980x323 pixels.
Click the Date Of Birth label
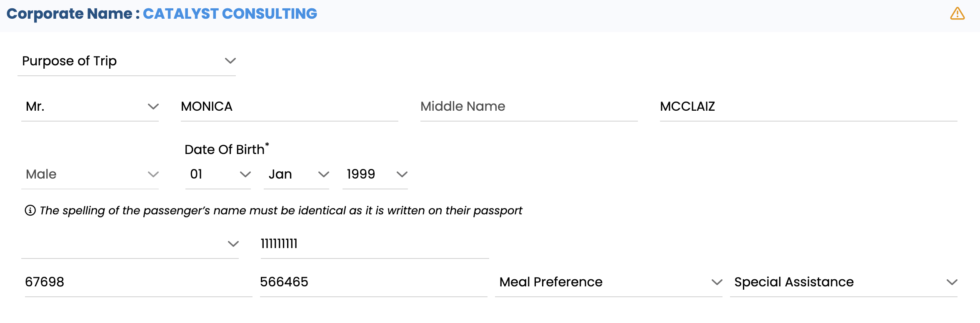click(225, 149)
